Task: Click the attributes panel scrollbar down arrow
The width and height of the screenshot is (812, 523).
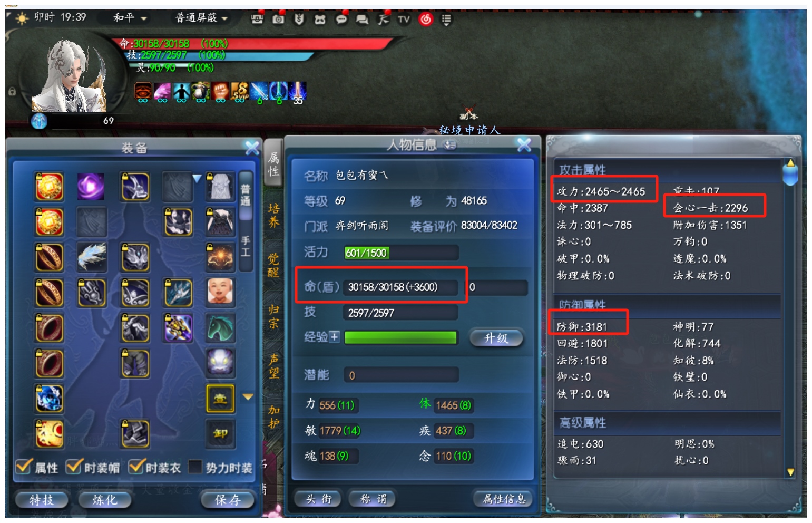Action: [790, 472]
